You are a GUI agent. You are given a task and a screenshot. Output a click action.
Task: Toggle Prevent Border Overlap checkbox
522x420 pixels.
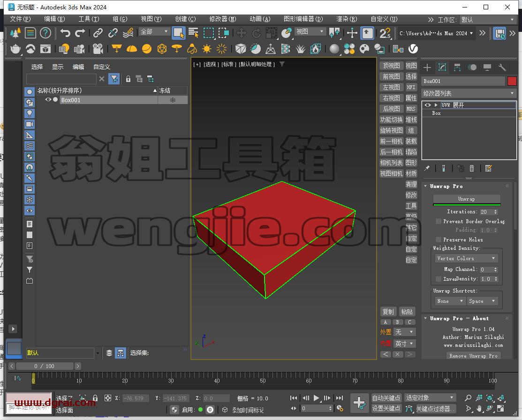439,221
